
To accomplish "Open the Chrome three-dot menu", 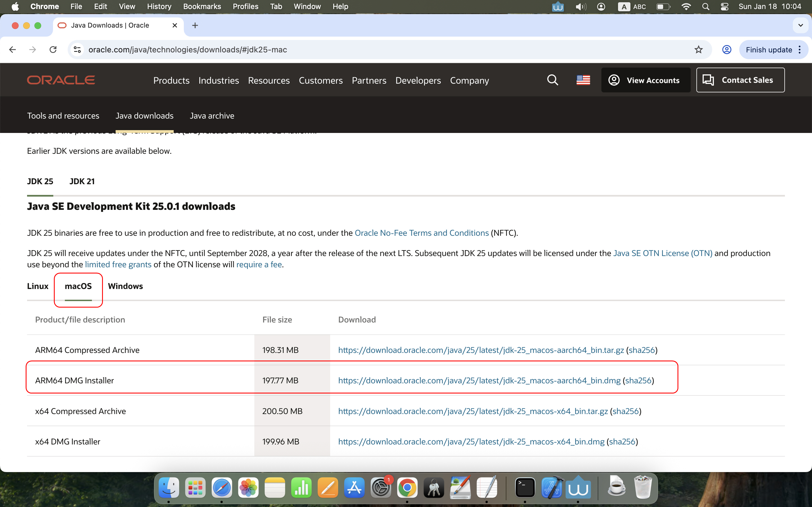I will 800,50.
